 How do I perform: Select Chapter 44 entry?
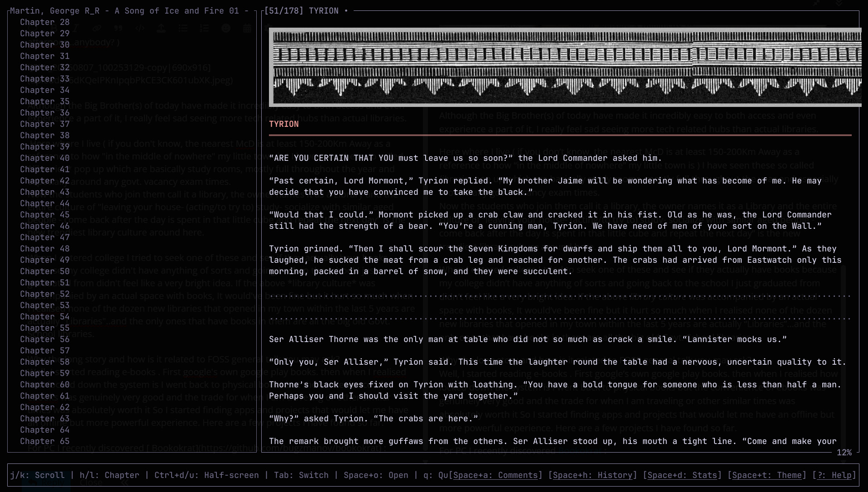(45, 203)
